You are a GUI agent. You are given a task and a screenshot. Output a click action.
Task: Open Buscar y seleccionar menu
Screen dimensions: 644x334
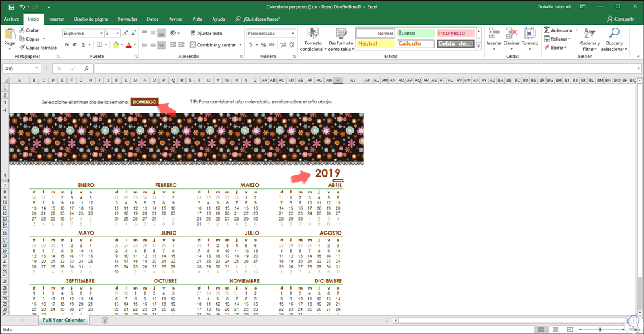(x=614, y=39)
